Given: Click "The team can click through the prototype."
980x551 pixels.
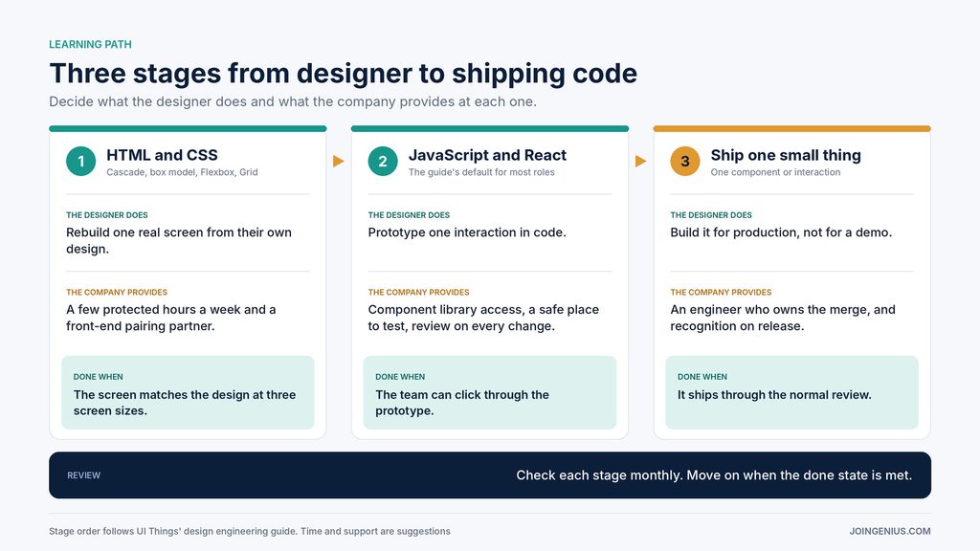Looking at the screenshot, I should (x=462, y=403).
